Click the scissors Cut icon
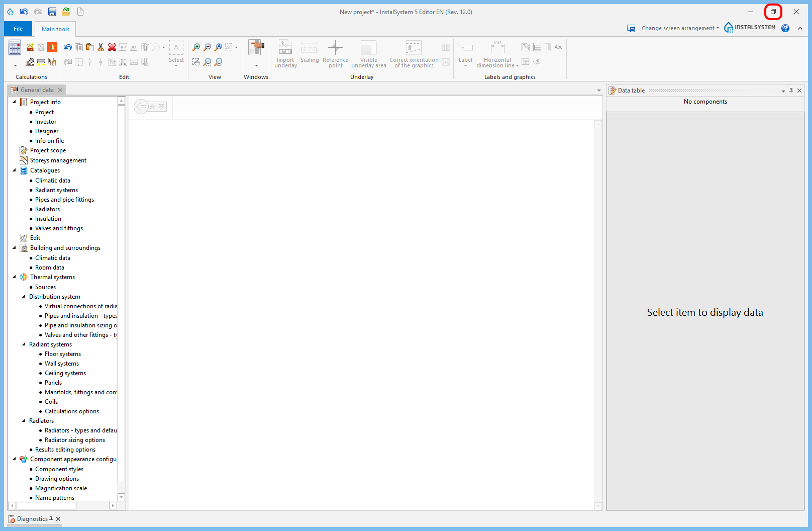The width and height of the screenshot is (812, 531). (x=100, y=47)
